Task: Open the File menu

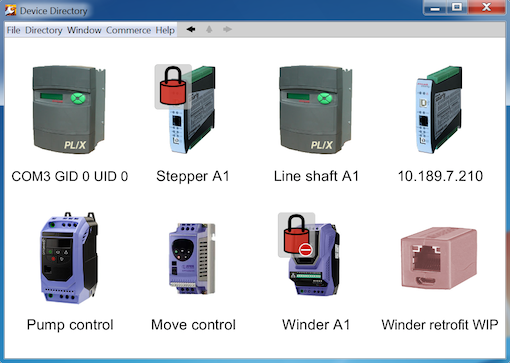Action: (x=13, y=30)
